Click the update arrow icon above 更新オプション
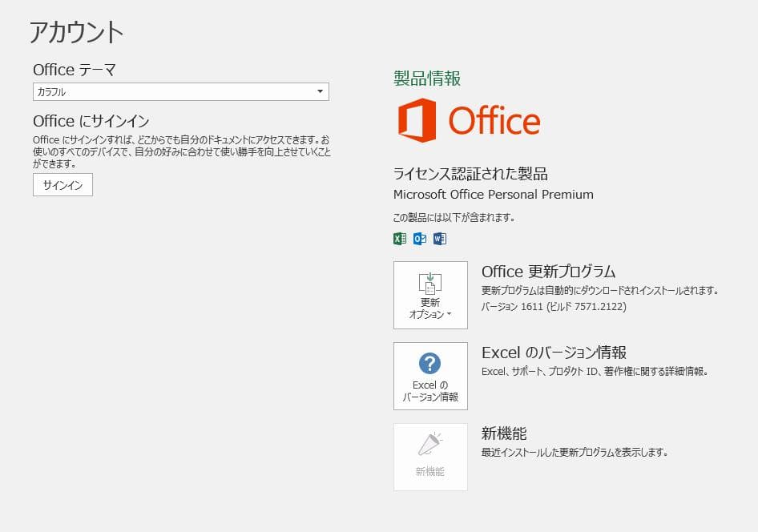Image resolution: width=758 pixels, height=532 pixels. (x=430, y=282)
